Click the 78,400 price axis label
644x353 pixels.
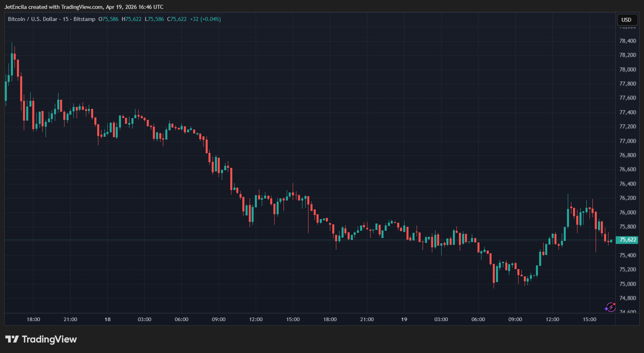pyautogui.click(x=627, y=41)
